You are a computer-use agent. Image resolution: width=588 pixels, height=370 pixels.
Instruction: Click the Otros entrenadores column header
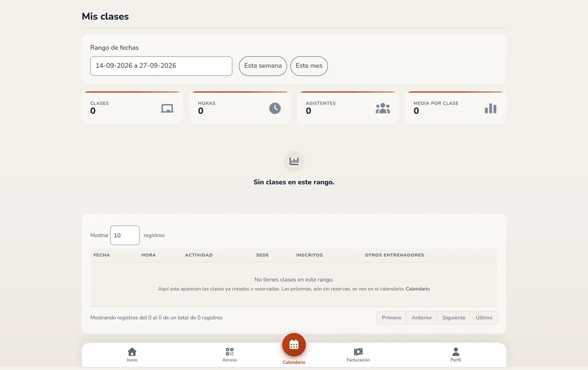tap(394, 255)
